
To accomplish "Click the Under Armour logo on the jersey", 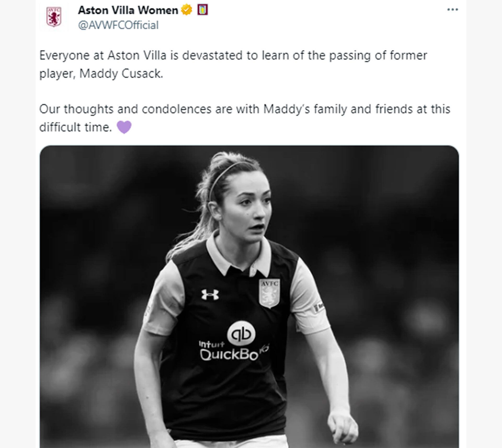I will click(x=210, y=294).
